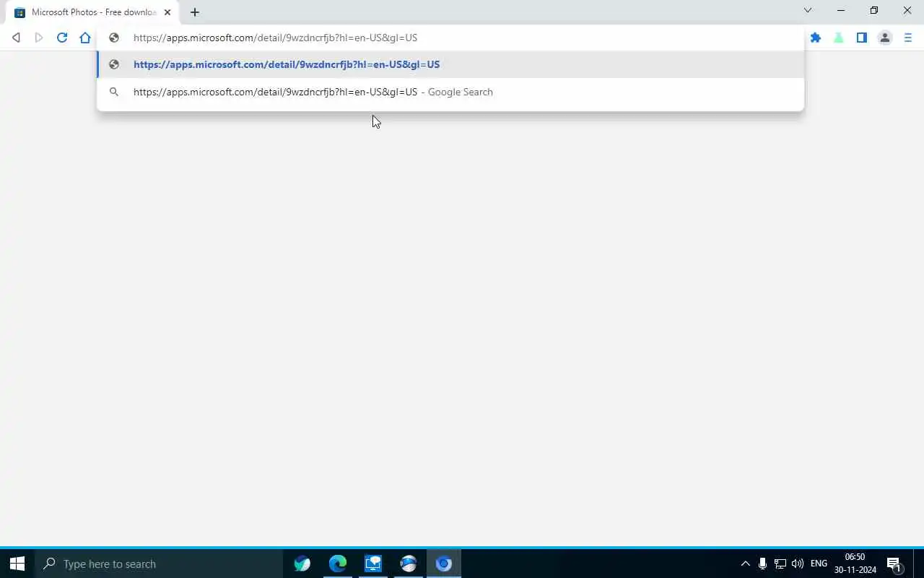Switch to the Microsoft Photos tab
This screenshot has width=924, height=578.
coord(93,12)
